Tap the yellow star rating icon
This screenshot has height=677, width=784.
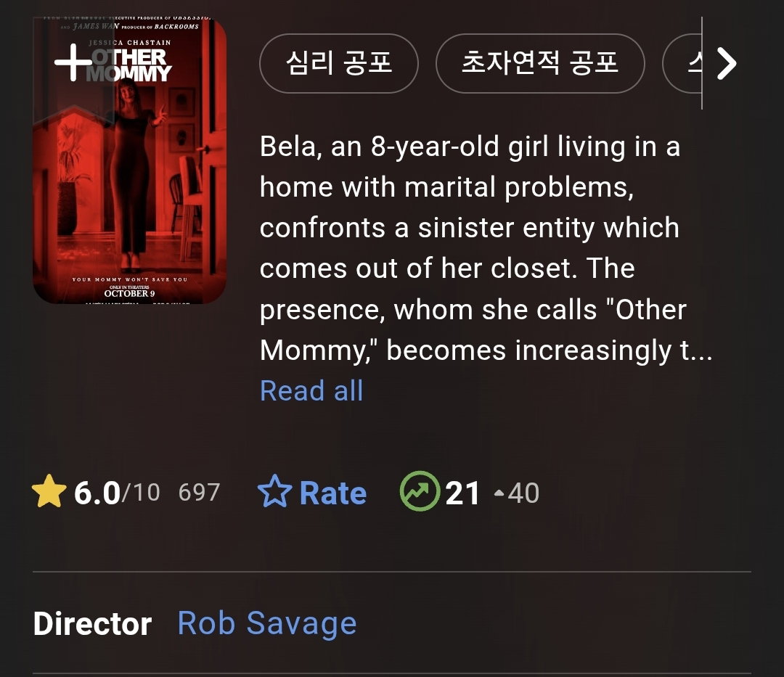[x=49, y=492]
